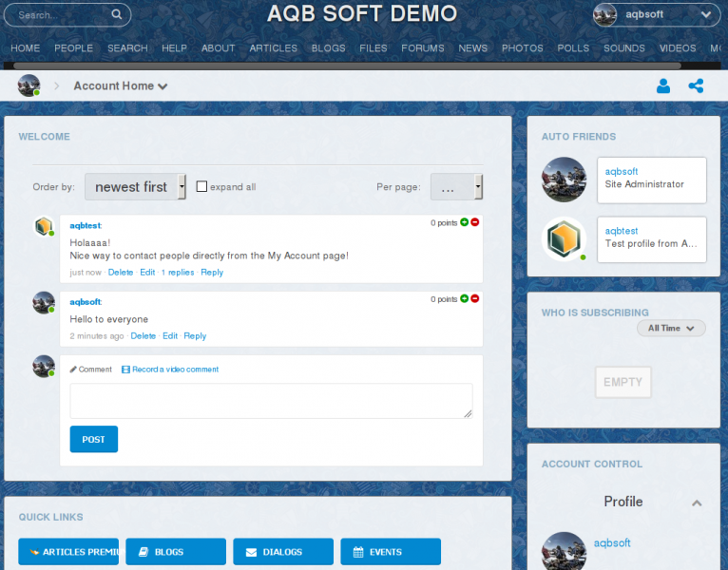
Task: Upvote aqbtest's comment with green plus
Action: click(x=464, y=222)
